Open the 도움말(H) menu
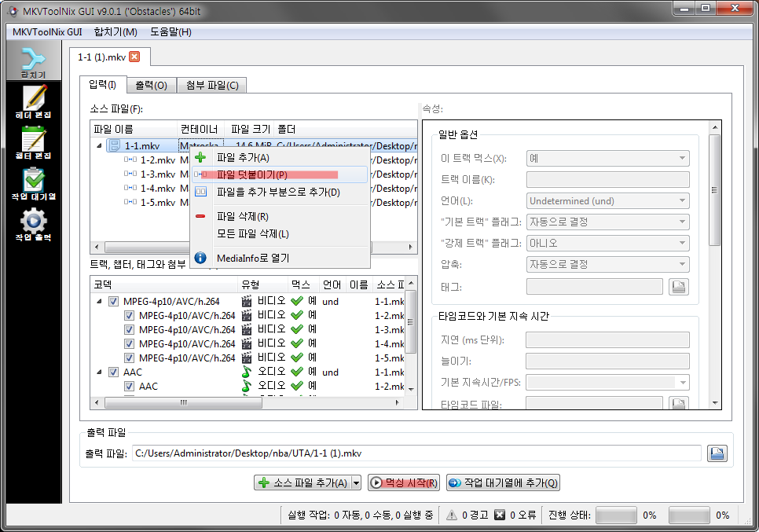The width and height of the screenshot is (759, 532). point(170,32)
